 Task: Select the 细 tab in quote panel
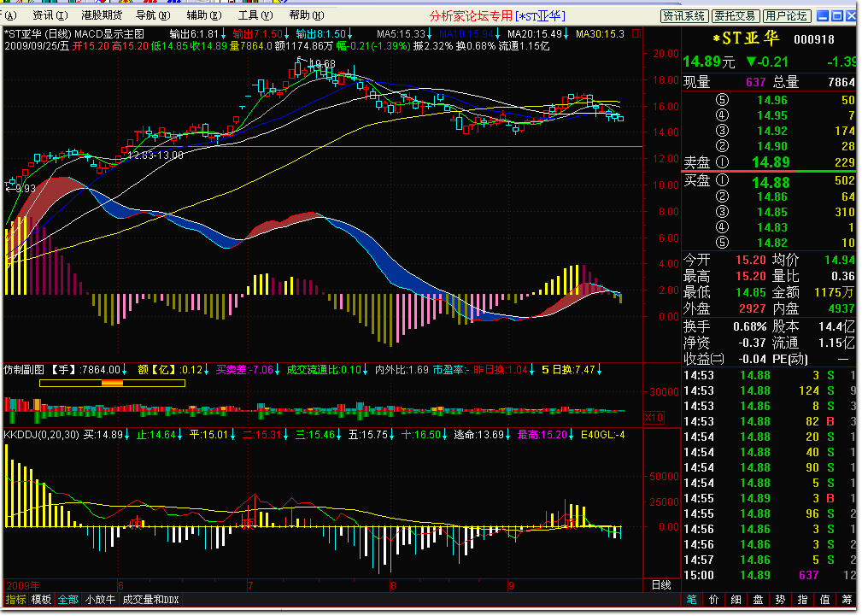click(736, 600)
